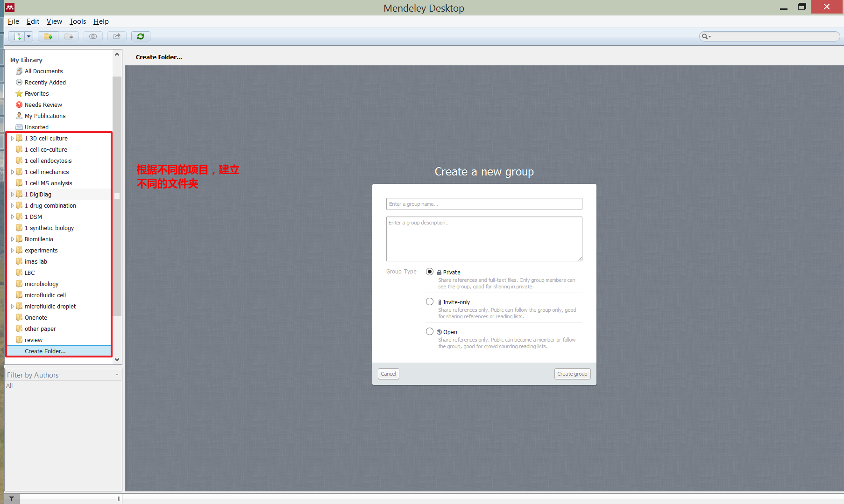
Task: Select the Biomillenia folder row
Action: (59, 239)
